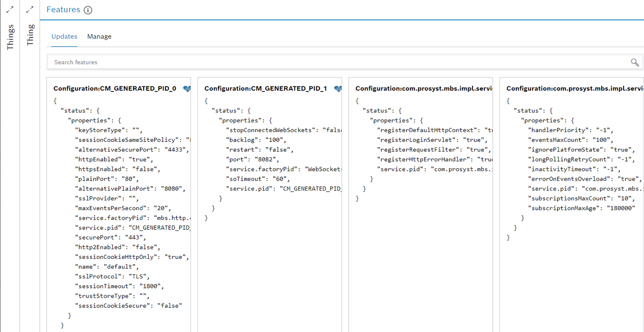The image size is (644, 332).
Task: Select the Updates tab
Action: coord(64,37)
